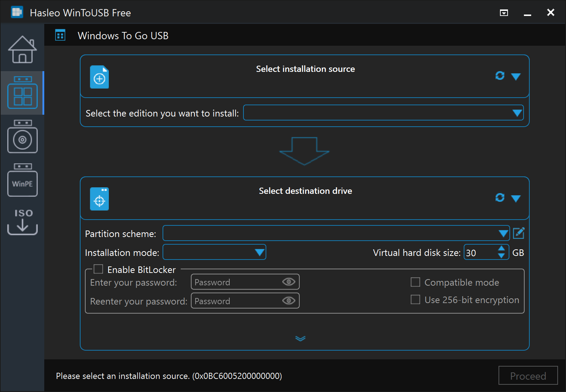This screenshot has width=566, height=392.
Task: Open the Windows To Go USB sidebar tool
Action: [x=22, y=93]
